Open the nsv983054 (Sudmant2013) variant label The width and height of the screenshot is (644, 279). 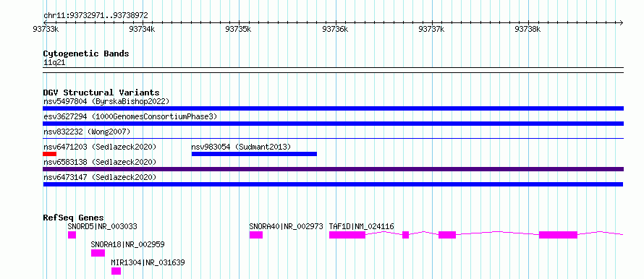[241, 147]
